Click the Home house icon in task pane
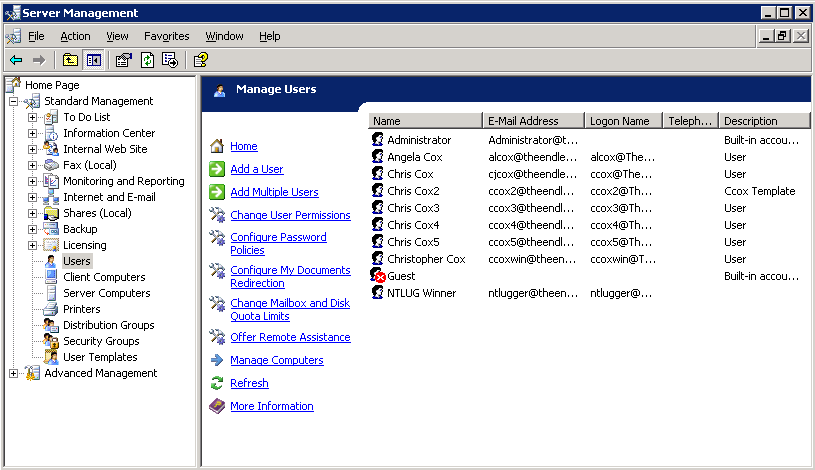 tap(217, 146)
